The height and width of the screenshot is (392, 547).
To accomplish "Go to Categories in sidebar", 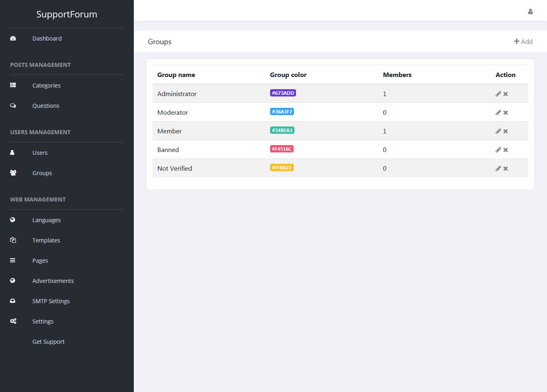I will (46, 86).
